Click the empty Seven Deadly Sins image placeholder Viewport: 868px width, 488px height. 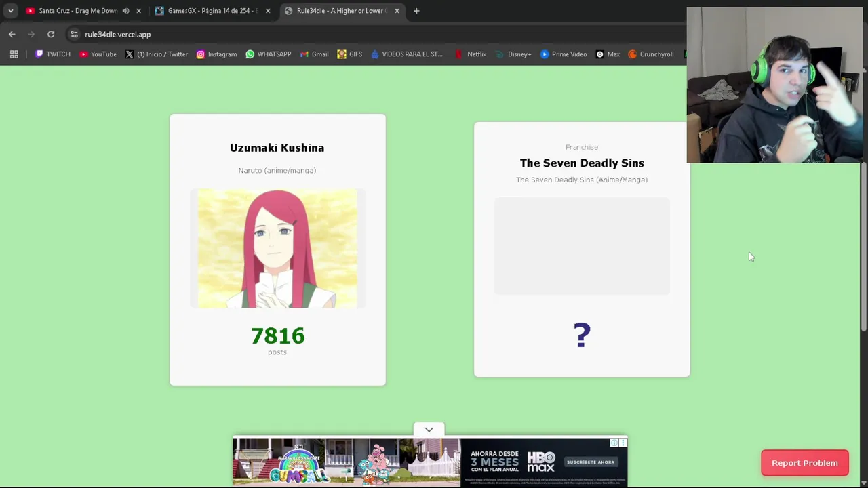tap(582, 246)
